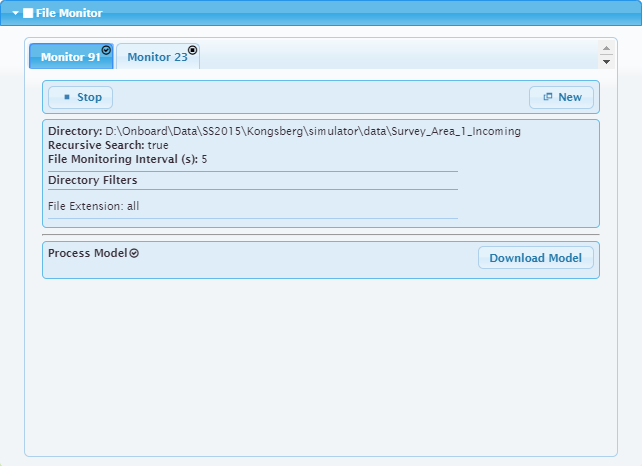Screen dimensions: 642x466
Task: Collapse the File Monitor panel arrow
Action: [16, 13]
